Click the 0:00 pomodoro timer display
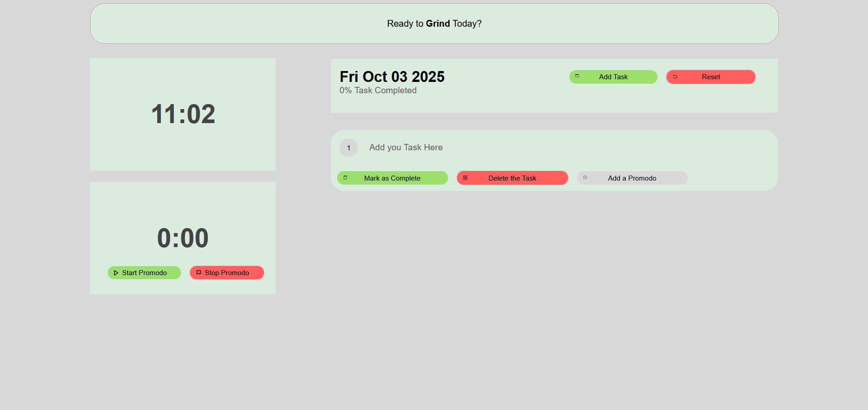The height and width of the screenshot is (410, 868). tap(183, 238)
